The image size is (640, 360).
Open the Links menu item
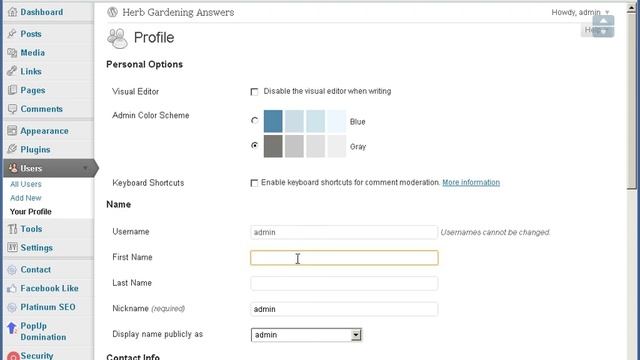point(31,71)
